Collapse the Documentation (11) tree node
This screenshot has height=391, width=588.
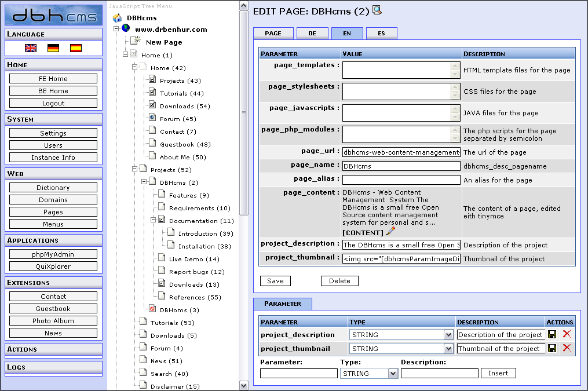click(x=153, y=220)
